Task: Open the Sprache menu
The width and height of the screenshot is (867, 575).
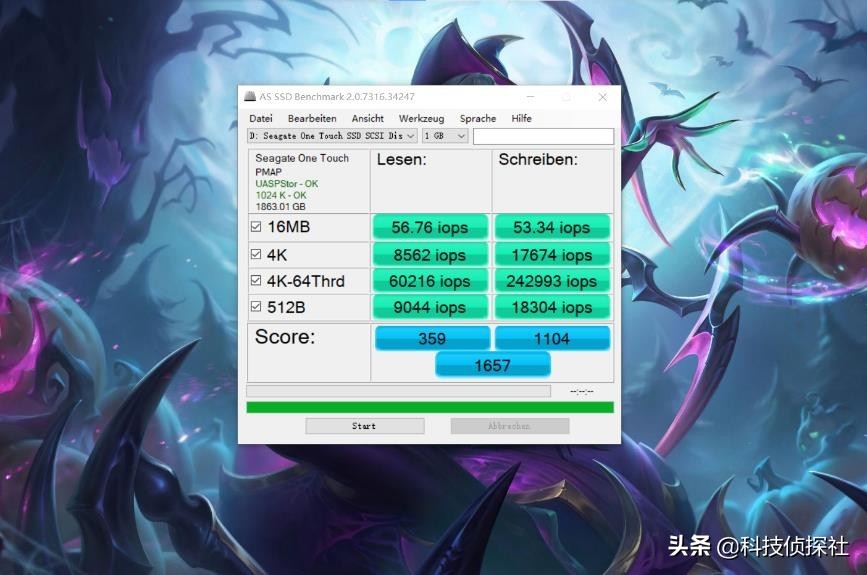Action: click(x=478, y=118)
